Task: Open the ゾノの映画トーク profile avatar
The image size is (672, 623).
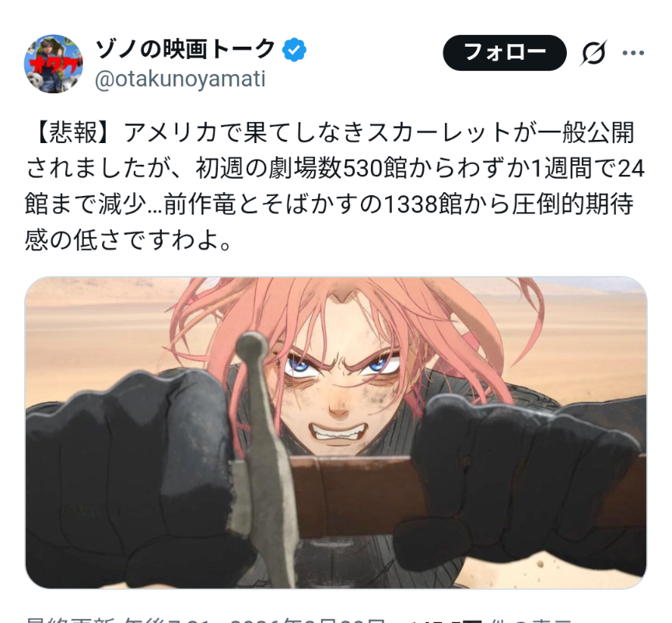Action: click(x=53, y=64)
